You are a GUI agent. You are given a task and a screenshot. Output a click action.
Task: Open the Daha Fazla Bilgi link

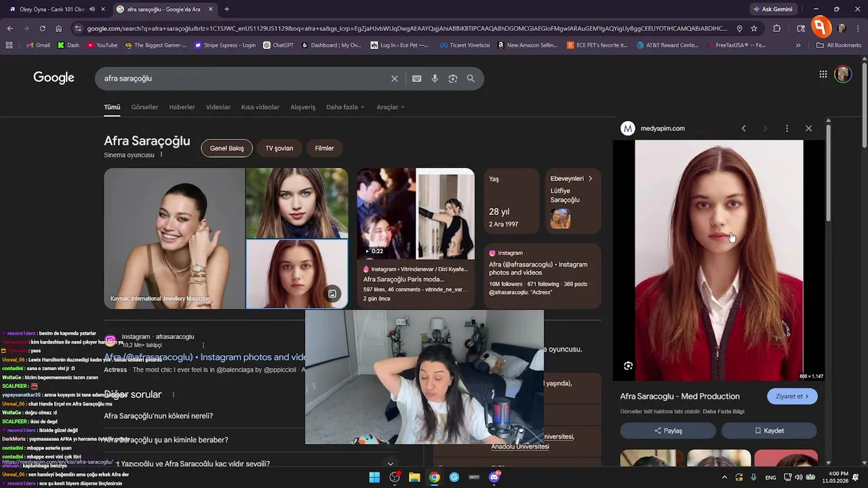click(724, 411)
